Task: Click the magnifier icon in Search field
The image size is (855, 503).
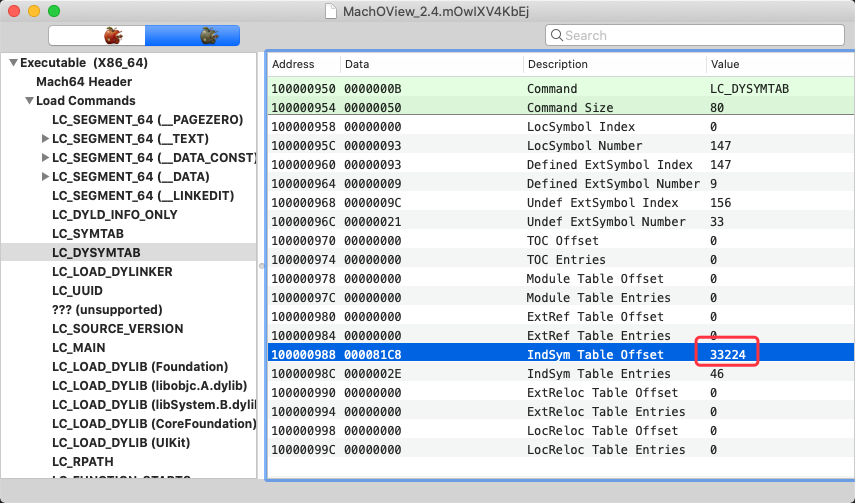Action: [556, 35]
